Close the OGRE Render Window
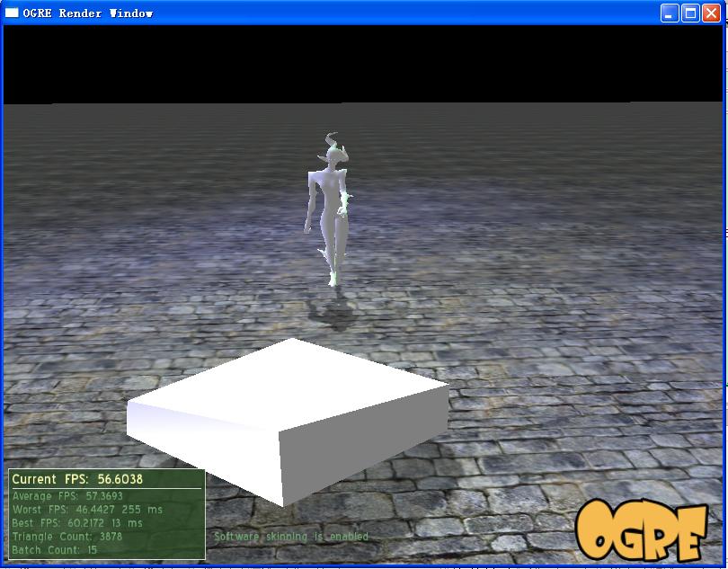The width and height of the screenshot is (728, 569). (711, 13)
